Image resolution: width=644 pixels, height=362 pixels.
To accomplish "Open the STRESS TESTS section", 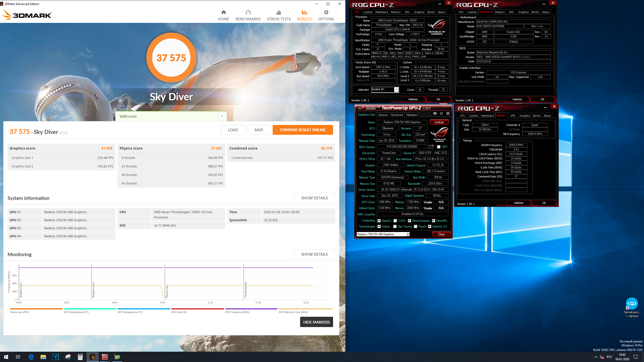I will (279, 16).
